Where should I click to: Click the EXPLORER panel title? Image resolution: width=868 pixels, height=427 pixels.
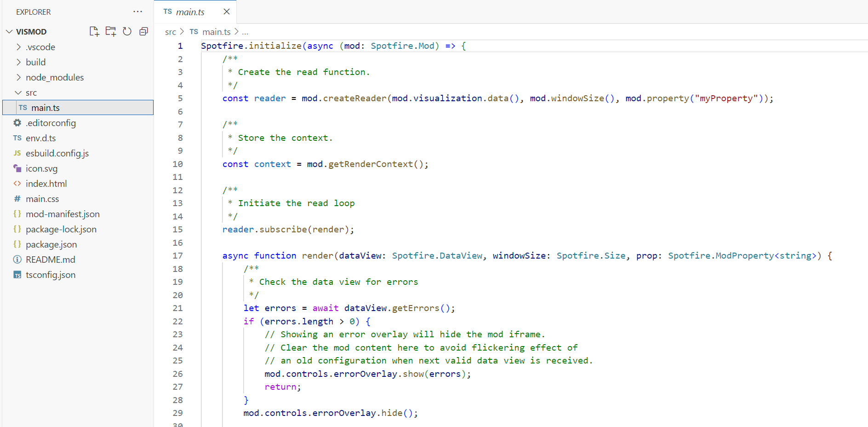[x=34, y=12]
